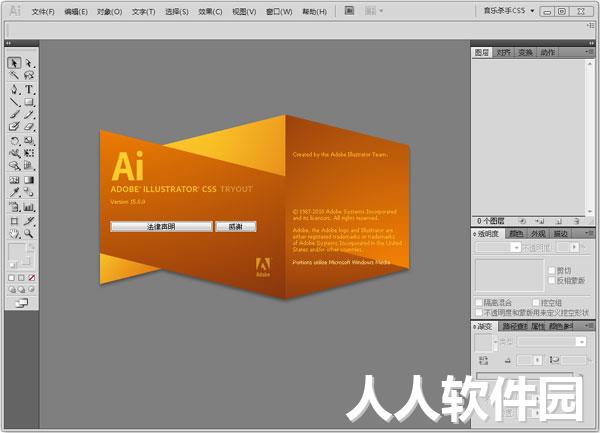Switch to the 对齐 tab

click(x=503, y=52)
